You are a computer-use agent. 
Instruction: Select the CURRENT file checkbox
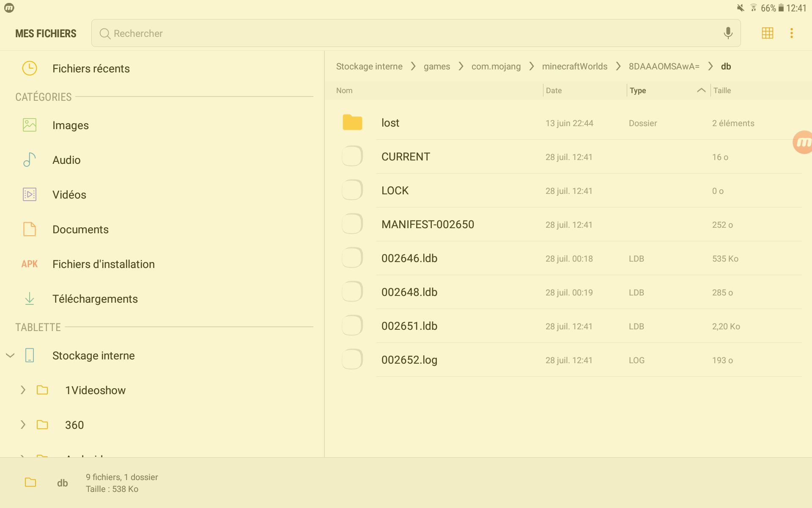[x=352, y=156]
